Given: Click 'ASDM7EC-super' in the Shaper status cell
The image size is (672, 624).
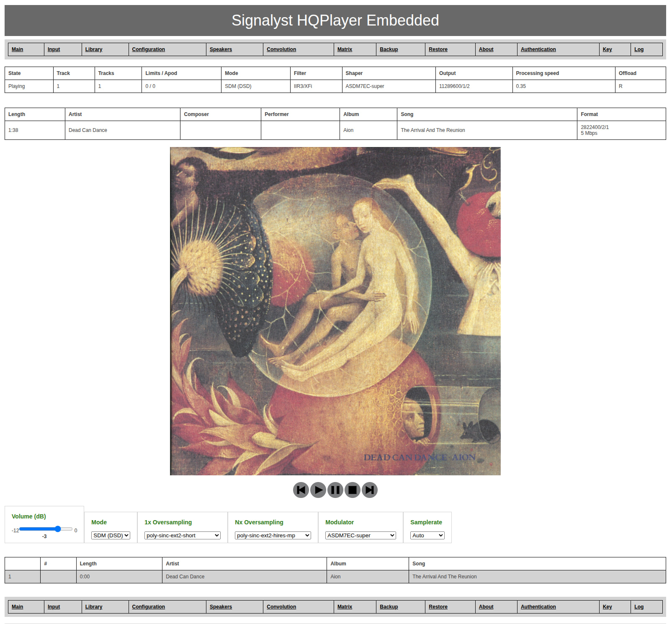Looking at the screenshot, I should 365,86.
